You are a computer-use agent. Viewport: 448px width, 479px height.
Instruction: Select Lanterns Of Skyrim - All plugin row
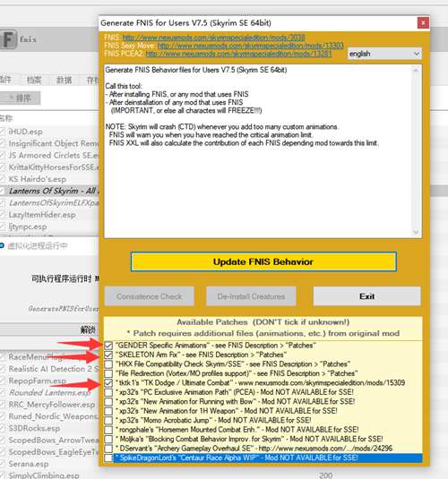49,192
